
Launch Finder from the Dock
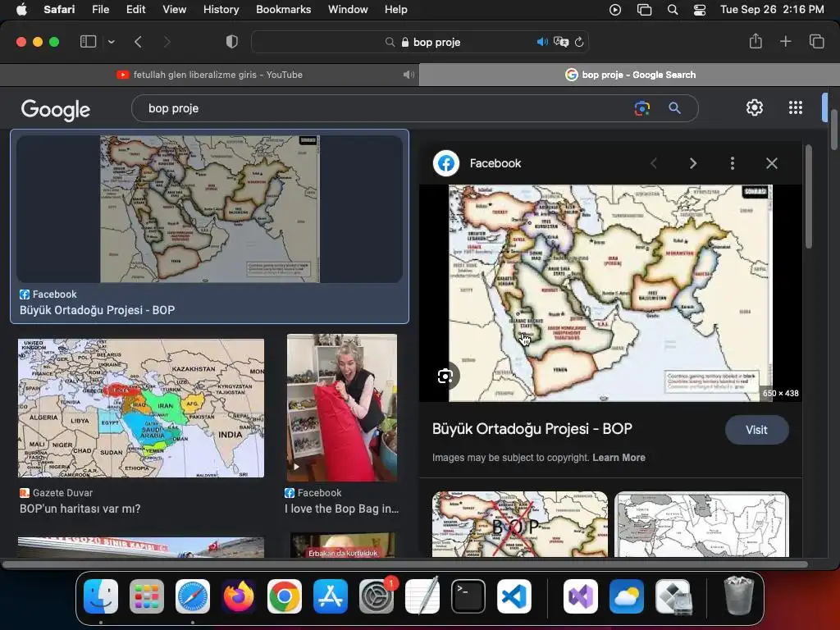pos(101,596)
